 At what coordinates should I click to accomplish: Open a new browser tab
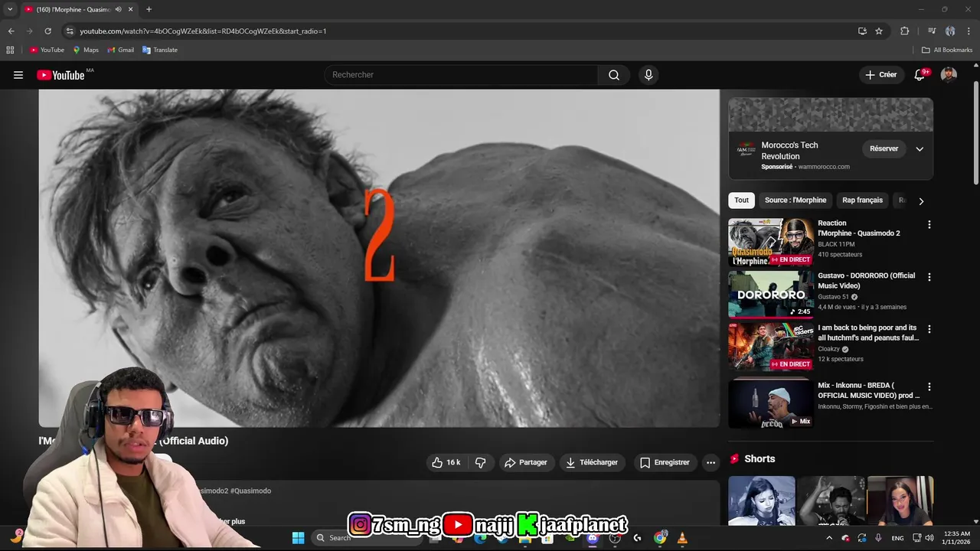pyautogui.click(x=149, y=9)
